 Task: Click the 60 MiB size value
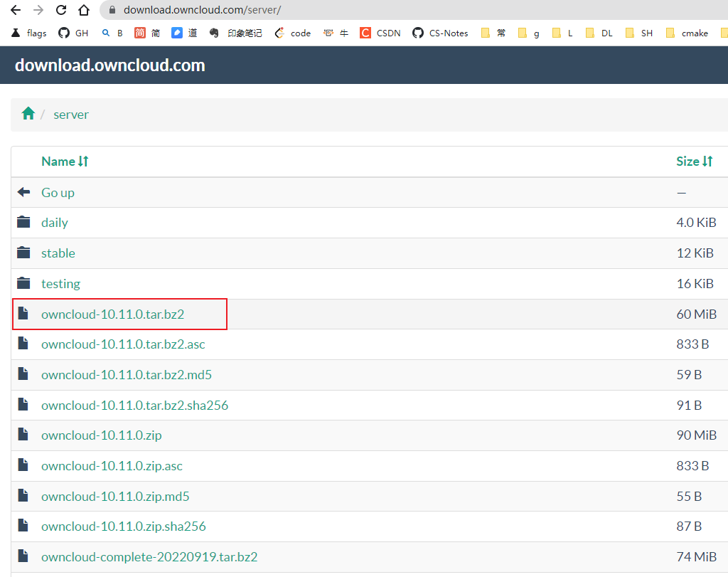(x=697, y=314)
